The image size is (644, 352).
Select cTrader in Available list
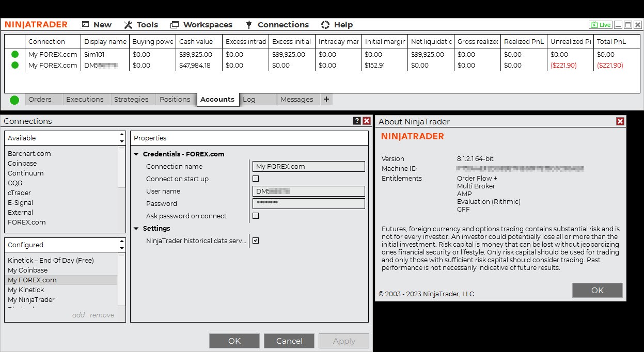tap(19, 193)
